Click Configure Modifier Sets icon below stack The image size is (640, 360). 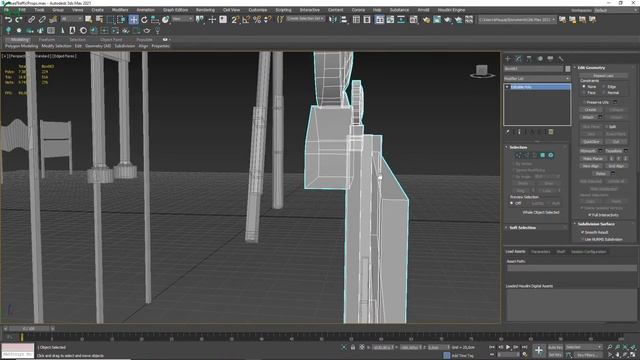(x=551, y=132)
